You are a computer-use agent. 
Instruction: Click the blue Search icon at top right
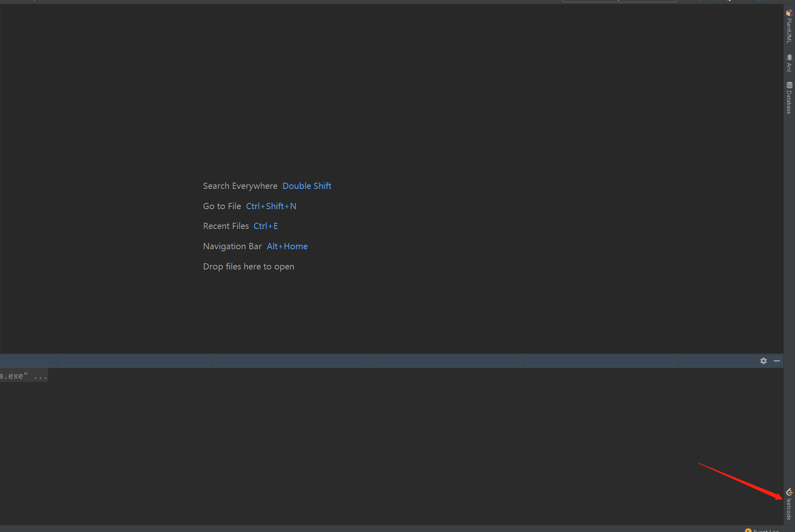[x=759, y=1]
